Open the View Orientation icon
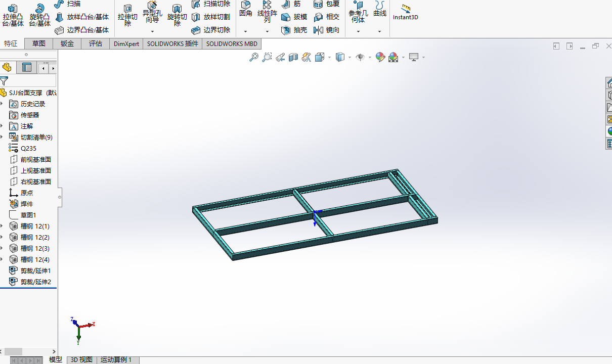Image resolution: width=612 pixels, height=364 pixels. click(x=320, y=58)
